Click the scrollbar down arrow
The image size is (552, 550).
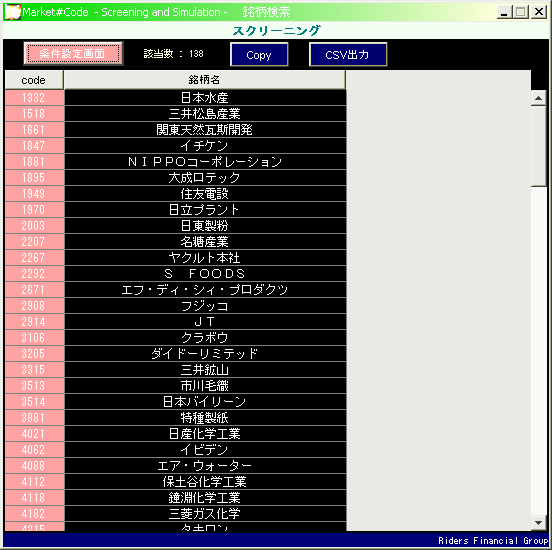click(x=538, y=523)
